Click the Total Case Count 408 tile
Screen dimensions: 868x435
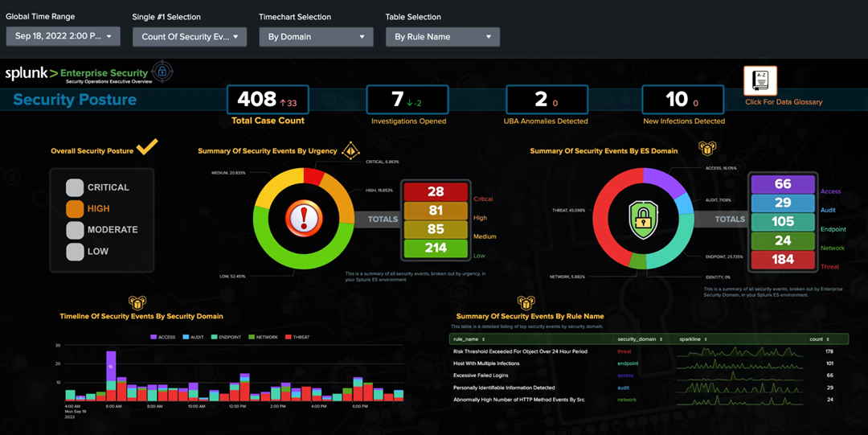(x=268, y=100)
